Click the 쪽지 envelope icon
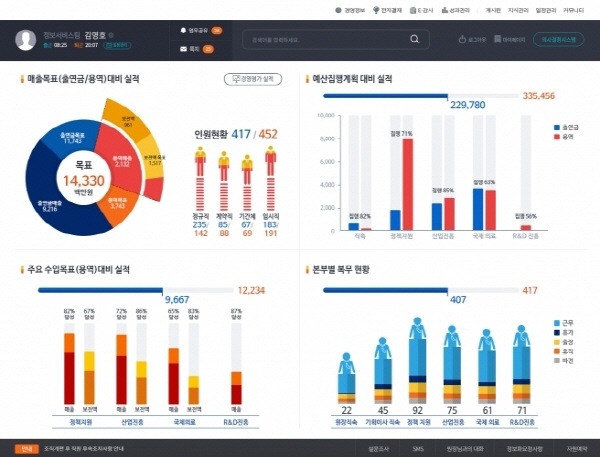Image resolution: width=600 pixels, height=457 pixels. click(183, 49)
